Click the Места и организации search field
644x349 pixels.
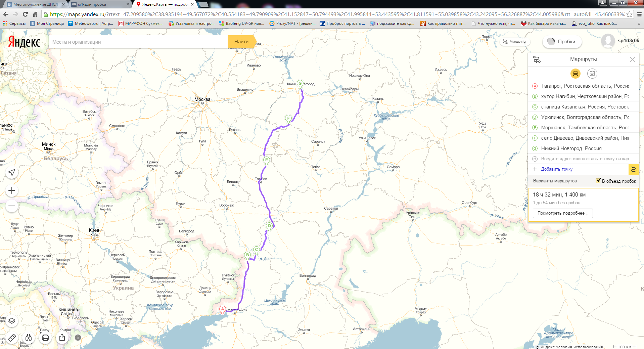pyautogui.click(x=138, y=42)
